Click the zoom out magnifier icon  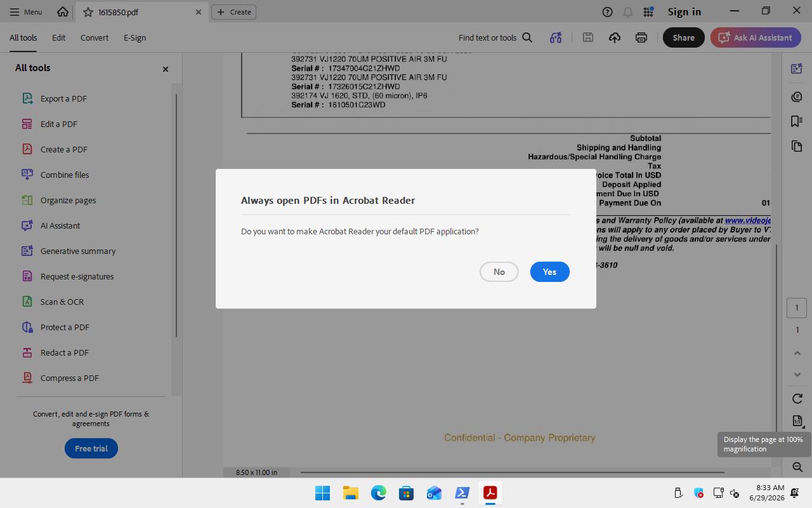point(797,467)
